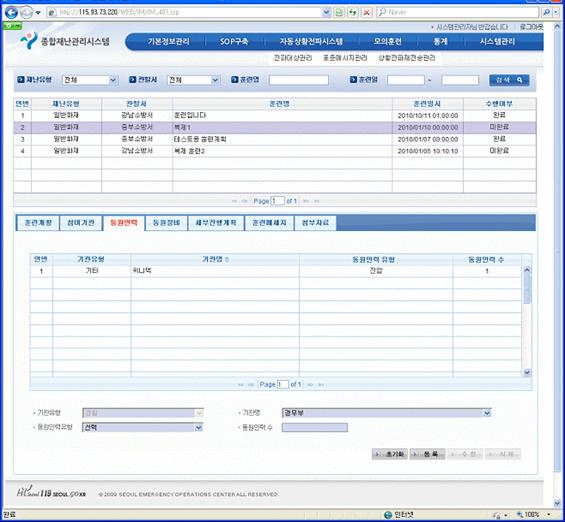Click the 로그아웃 logout link

point(531,27)
